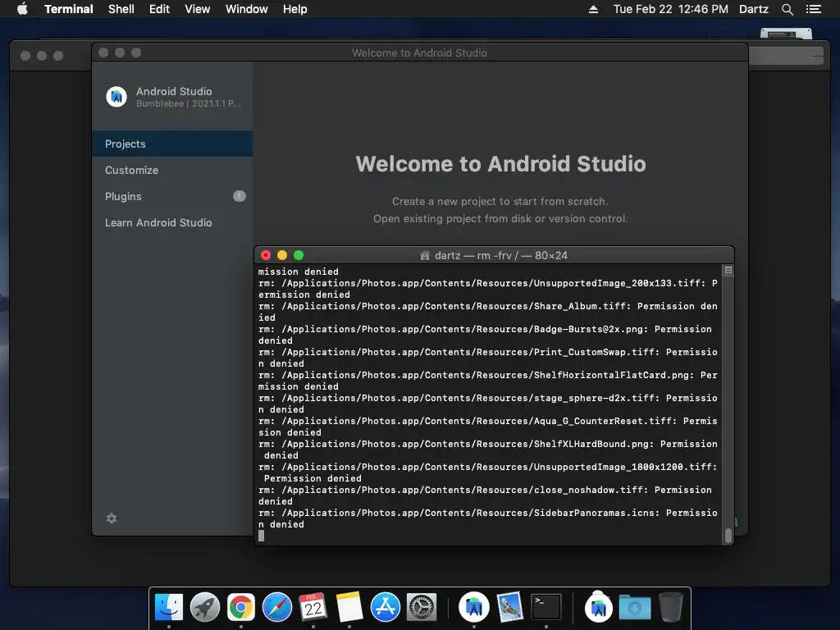840x630 pixels.
Task: Open Calendar showing Feb 22 in Dock
Action: pyautogui.click(x=313, y=608)
